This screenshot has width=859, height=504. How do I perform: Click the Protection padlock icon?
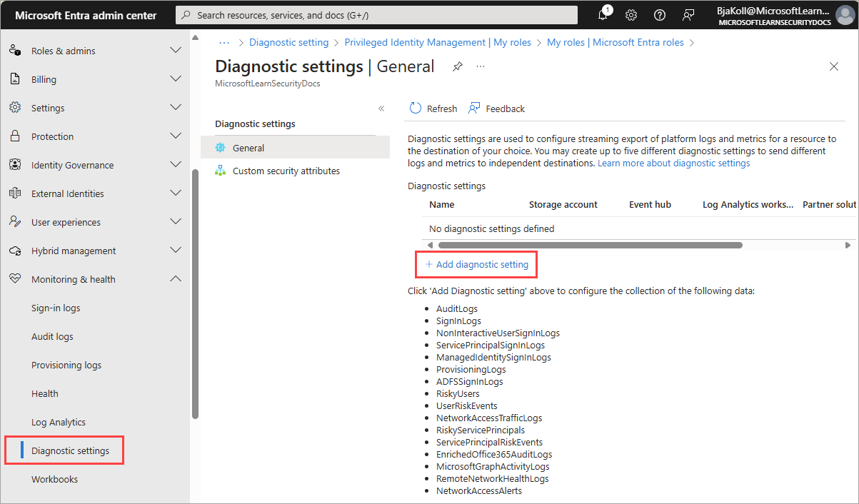(15, 136)
